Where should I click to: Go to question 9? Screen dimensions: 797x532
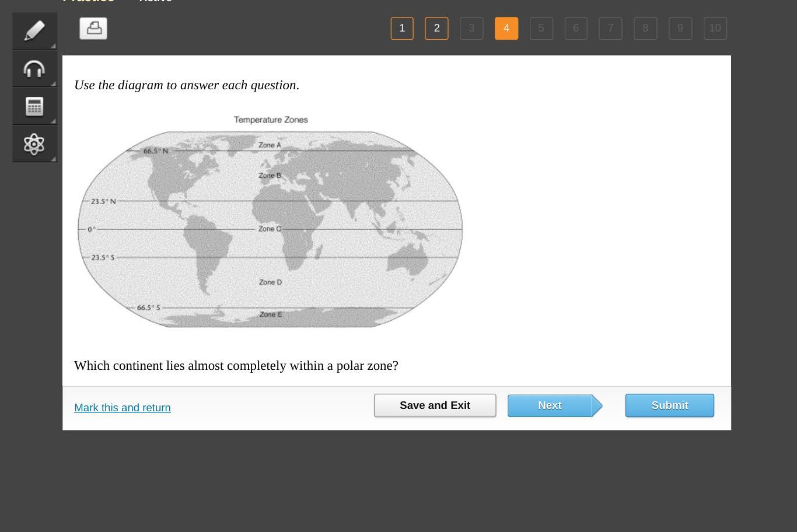680,28
